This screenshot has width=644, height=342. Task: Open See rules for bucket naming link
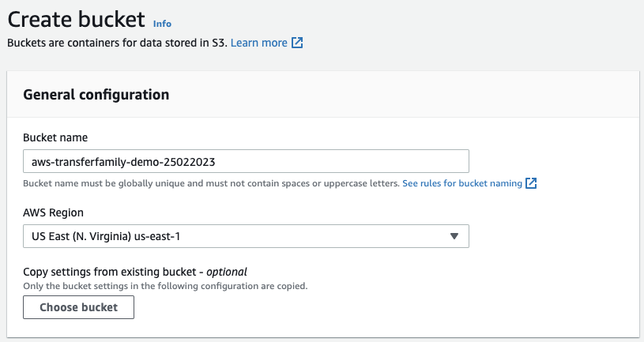tap(462, 183)
